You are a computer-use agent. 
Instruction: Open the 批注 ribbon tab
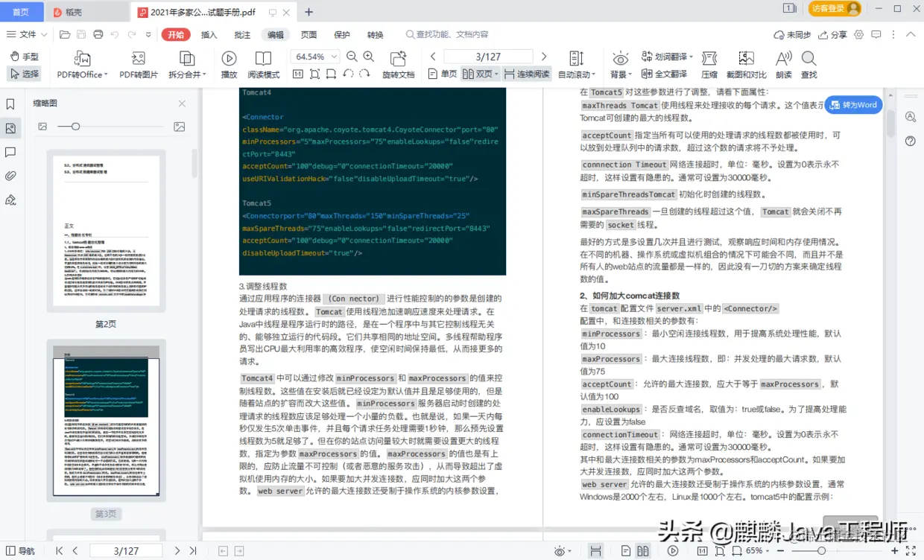(242, 34)
